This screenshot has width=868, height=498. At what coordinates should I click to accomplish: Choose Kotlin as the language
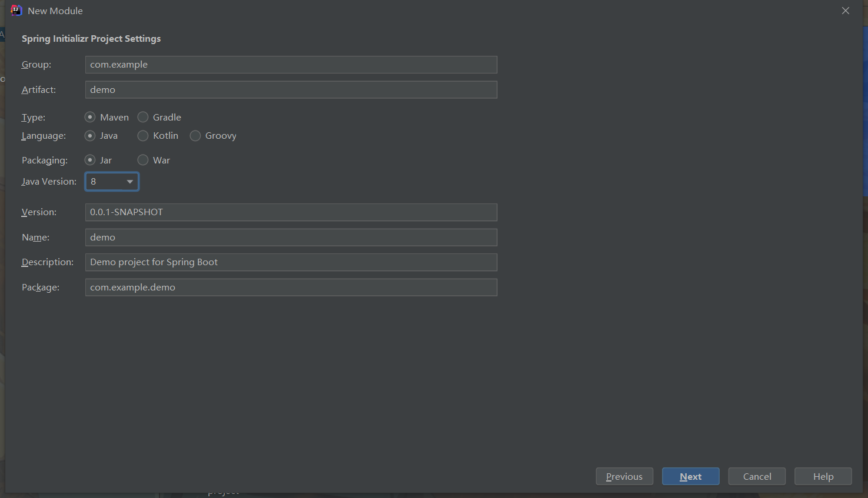(158, 136)
